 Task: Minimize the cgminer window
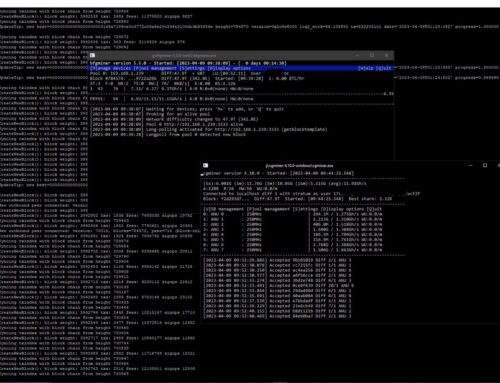coord(470,165)
